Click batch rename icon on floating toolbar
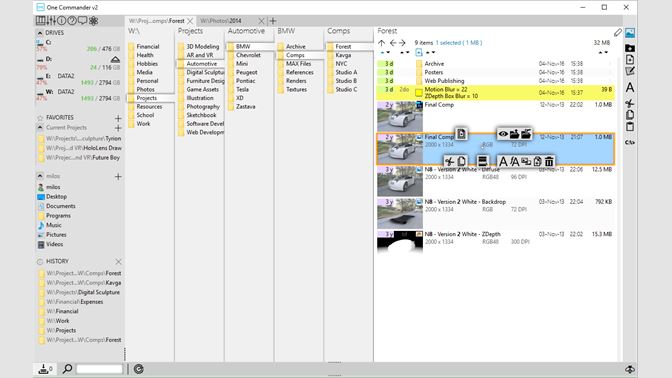This screenshot has width=672, height=378. click(x=514, y=162)
